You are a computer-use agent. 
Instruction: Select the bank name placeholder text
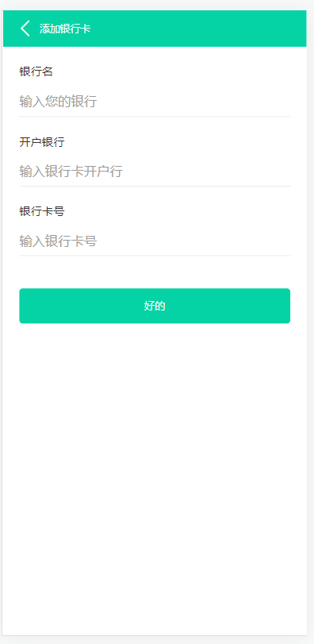[58, 101]
